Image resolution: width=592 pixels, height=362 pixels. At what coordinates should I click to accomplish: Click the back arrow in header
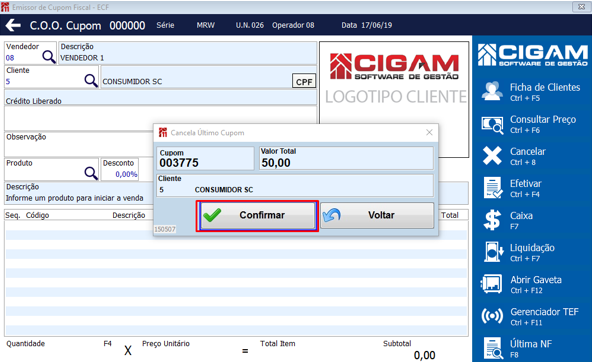tap(13, 25)
